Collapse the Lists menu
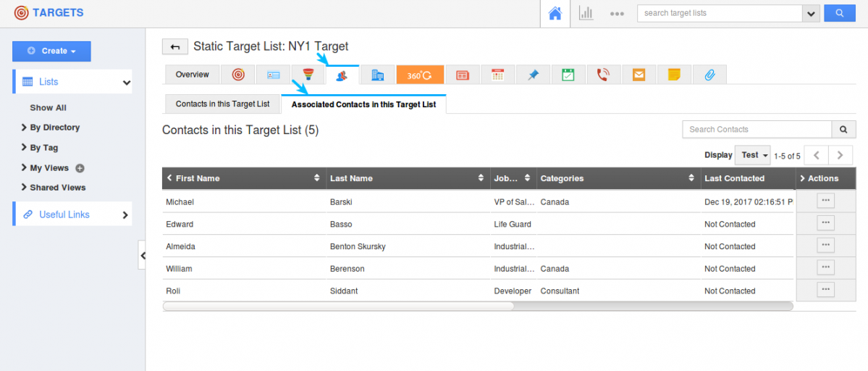 (x=127, y=83)
